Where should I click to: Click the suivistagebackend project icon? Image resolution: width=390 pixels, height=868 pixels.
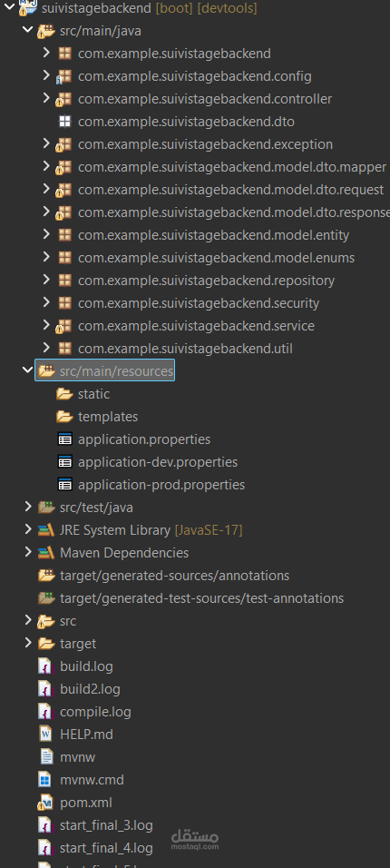(27, 8)
